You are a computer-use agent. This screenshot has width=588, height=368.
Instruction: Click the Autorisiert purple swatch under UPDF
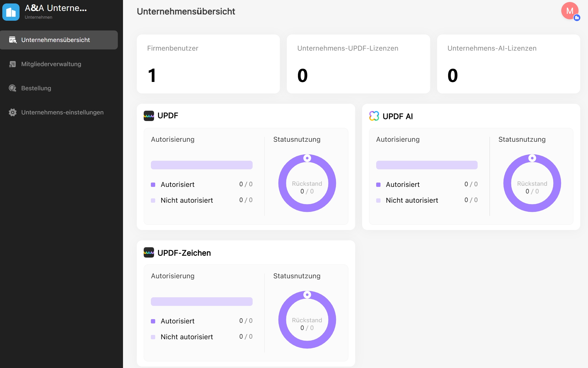click(x=153, y=185)
